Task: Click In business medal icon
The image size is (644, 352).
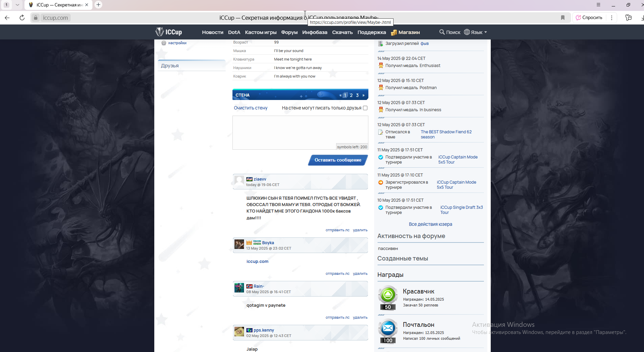Action: [381, 110]
